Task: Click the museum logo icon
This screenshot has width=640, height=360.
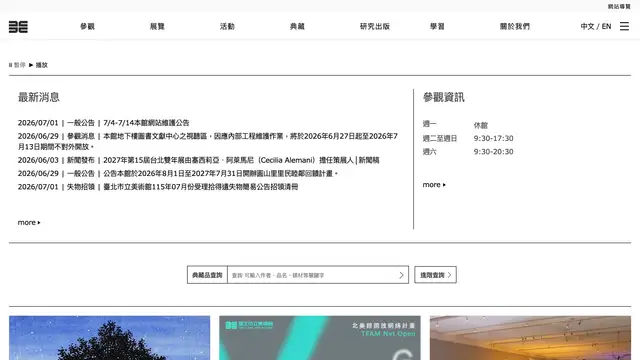Action: click(x=18, y=27)
